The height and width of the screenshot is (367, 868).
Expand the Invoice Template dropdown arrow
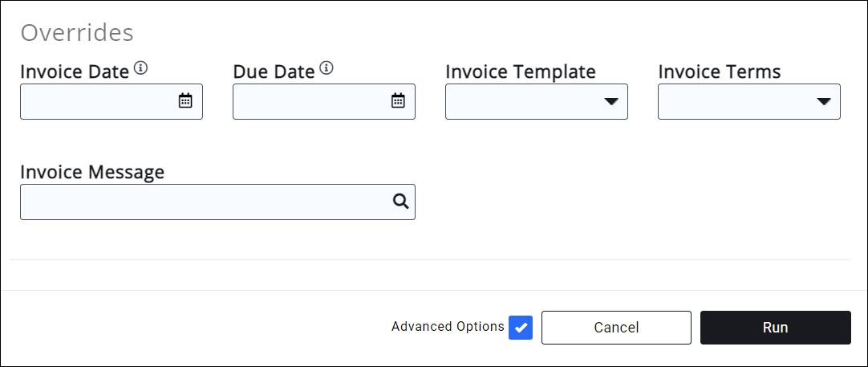click(x=611, y=102)
